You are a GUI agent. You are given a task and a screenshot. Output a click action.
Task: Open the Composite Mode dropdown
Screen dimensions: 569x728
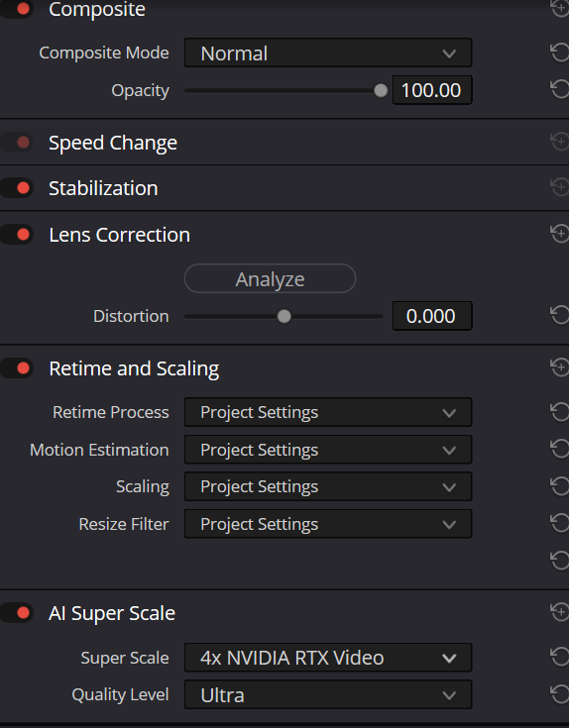pyautogui.click(x=328, y=52)
